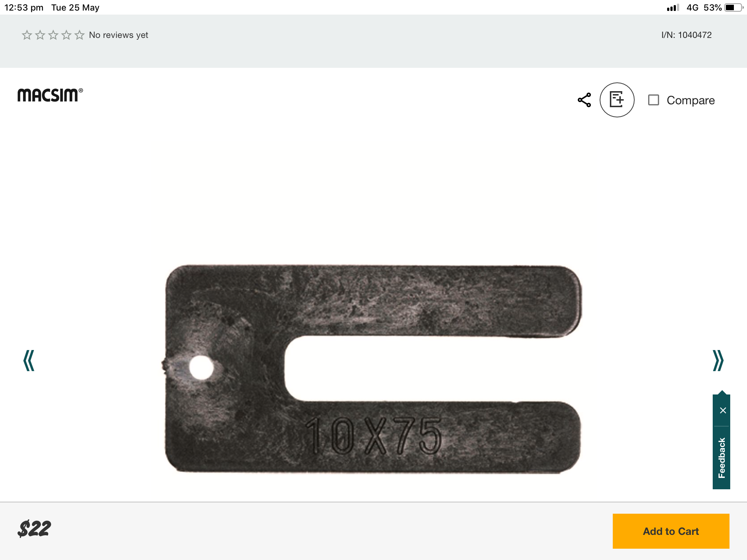Image resolution: width=747 pixels, height=560 pixels.
Task: Tap the share icon
Action: click(x=584, y=100)
